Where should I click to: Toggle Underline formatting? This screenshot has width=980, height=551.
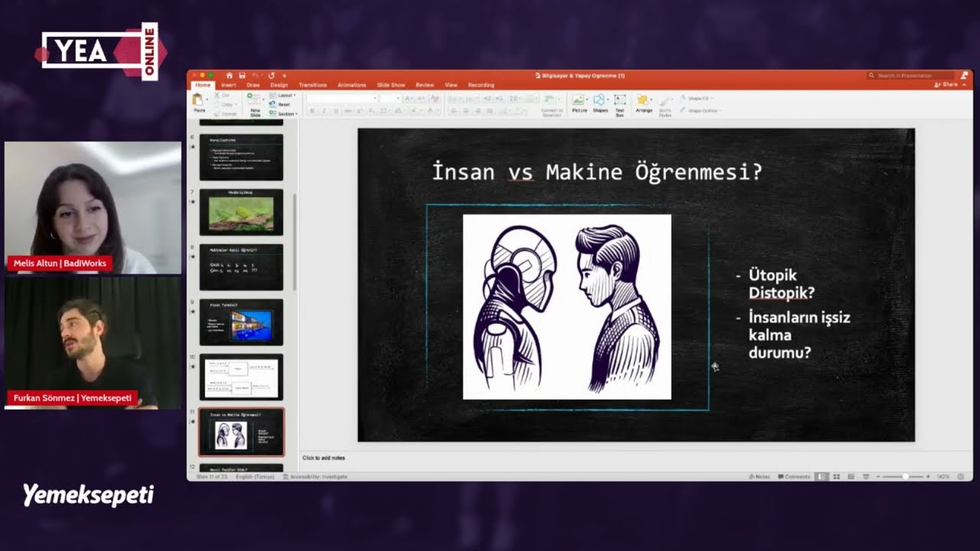coord(335,110)
